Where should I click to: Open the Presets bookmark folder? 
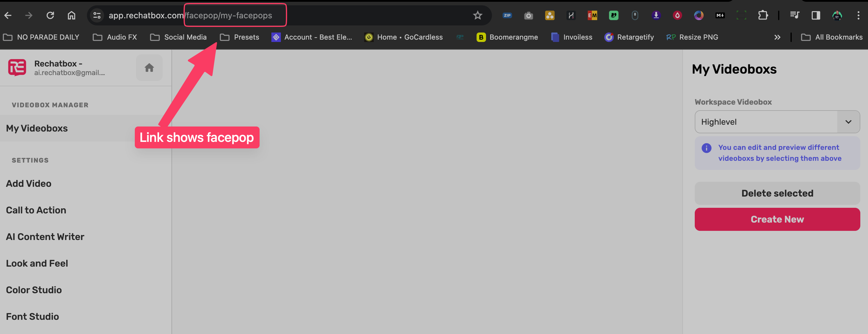pos(239,37)
